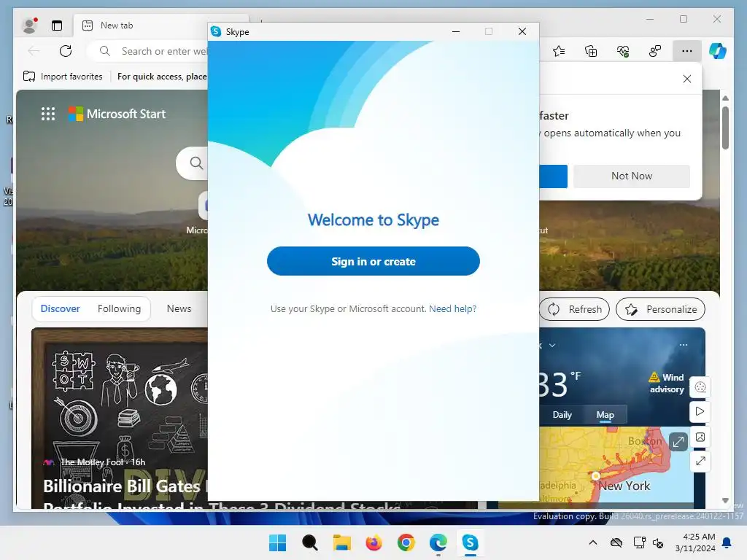
Task: Open Copilot sidebar icon in Edge
Action: [718, 51]
